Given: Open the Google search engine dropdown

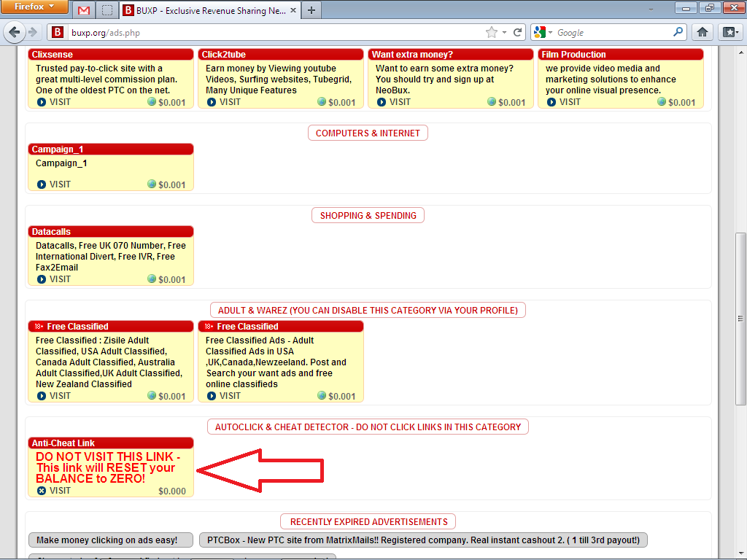Looking at the screenshot, I should pyautogui.click(x=543, y=32).
